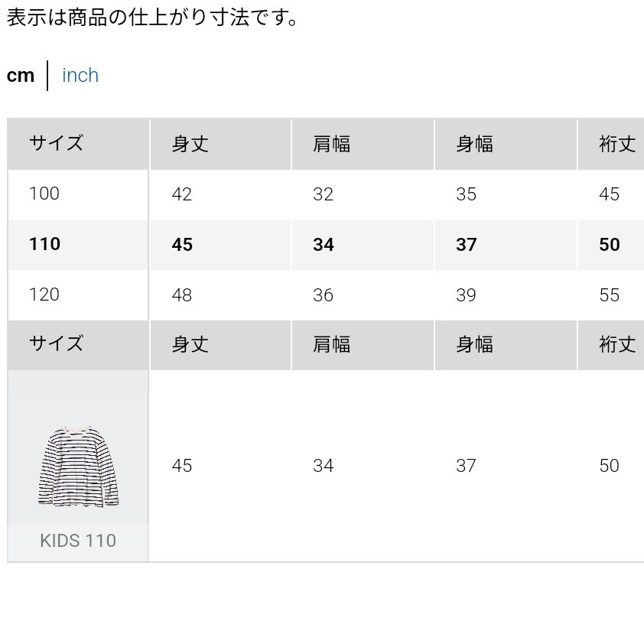Click the second サイズ header row cell
Image resolution: width=644 pixels, height=644 pixels.
pyautogui.click(x=78, y=345)
